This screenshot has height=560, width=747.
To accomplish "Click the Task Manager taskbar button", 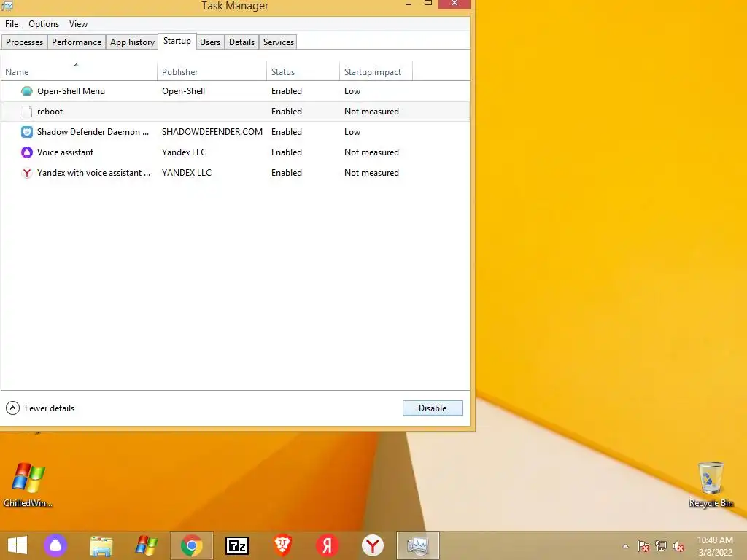I will [418, 545].
